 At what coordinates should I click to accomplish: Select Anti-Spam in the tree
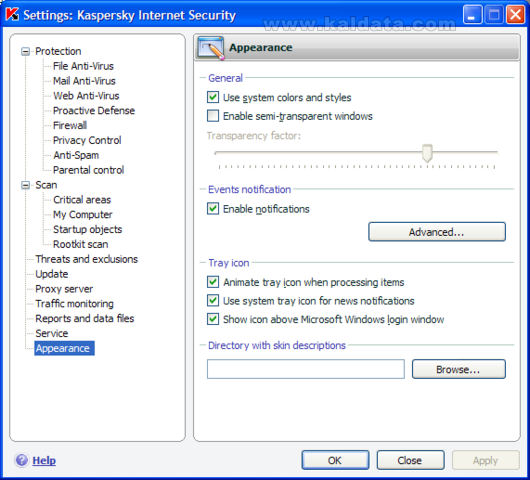click(76, 155)
